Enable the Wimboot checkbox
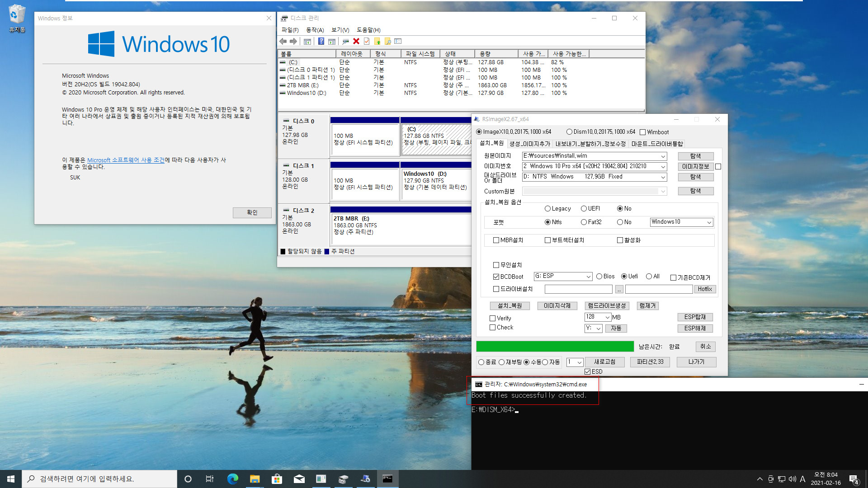 642,132
